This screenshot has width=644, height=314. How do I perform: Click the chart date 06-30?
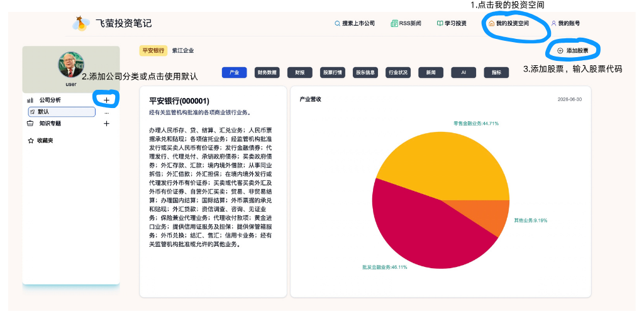(x=570, y=100)
